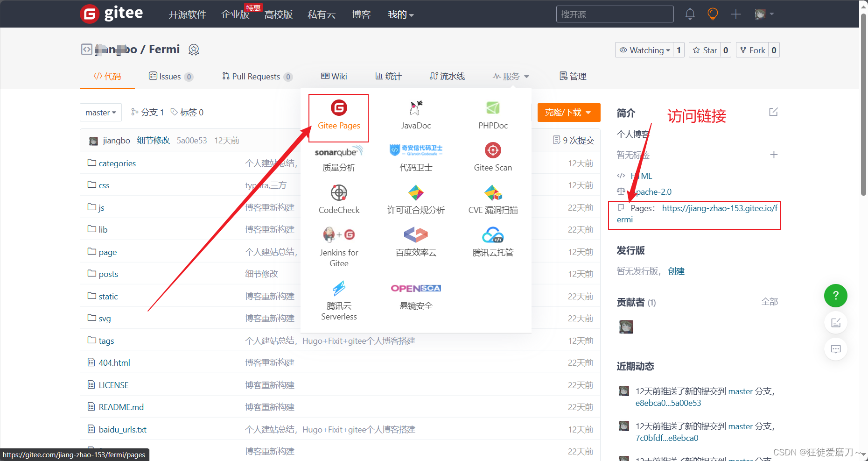Click the page vertical scrollbar

863,105
